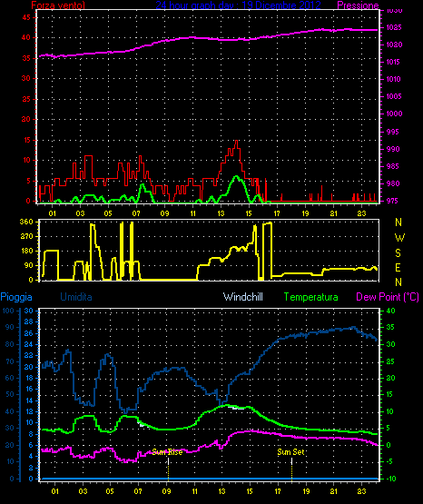Click the '60' humidity axis value

point(10,378)
